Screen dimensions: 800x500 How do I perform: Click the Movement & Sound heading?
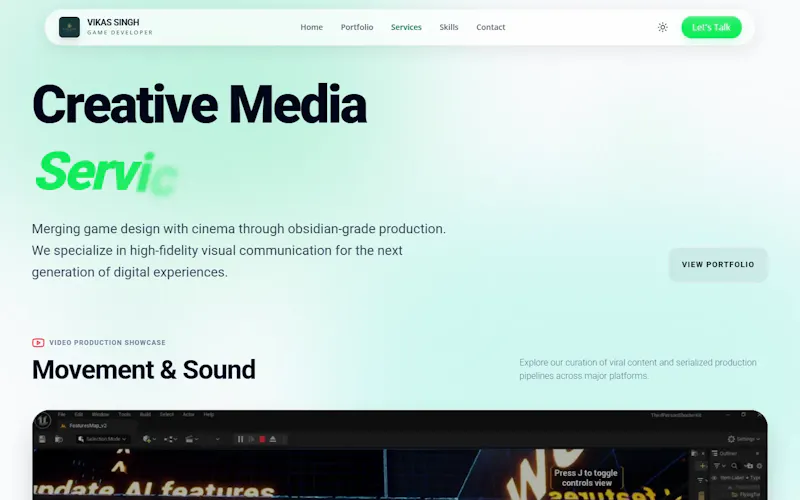pyautogui.click(x=144, y=369)
